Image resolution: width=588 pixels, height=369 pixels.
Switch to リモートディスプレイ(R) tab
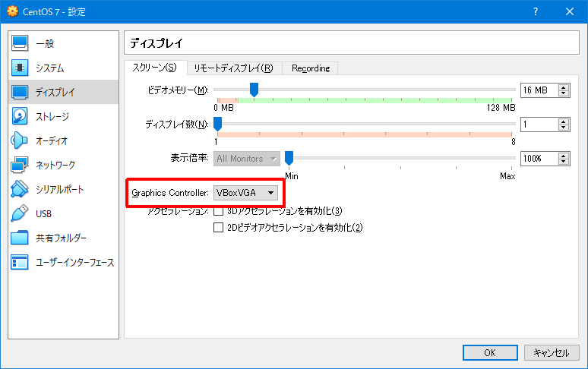click(x=234, y=68)
